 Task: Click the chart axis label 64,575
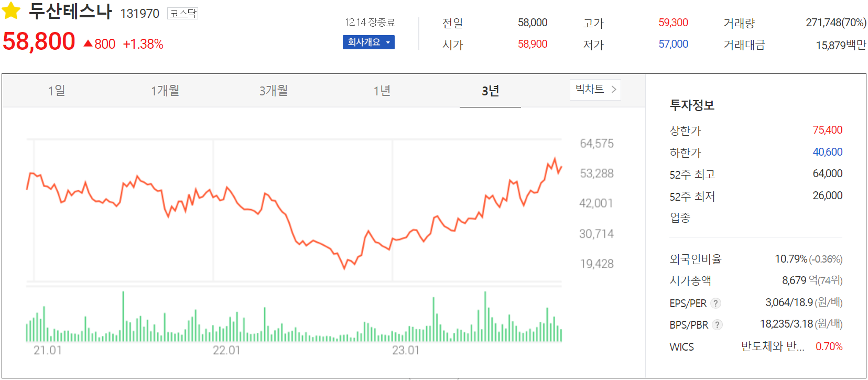(x=596, y=144)
